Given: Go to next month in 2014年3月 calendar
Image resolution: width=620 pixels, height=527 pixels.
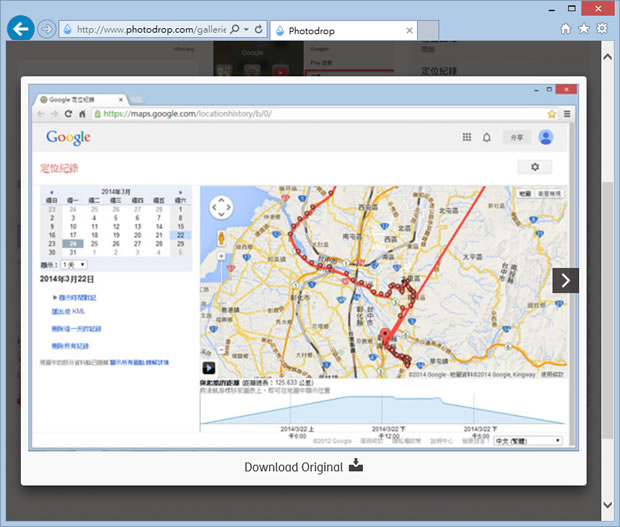Looking at the screenshot, I should click(x=180, y=192).
